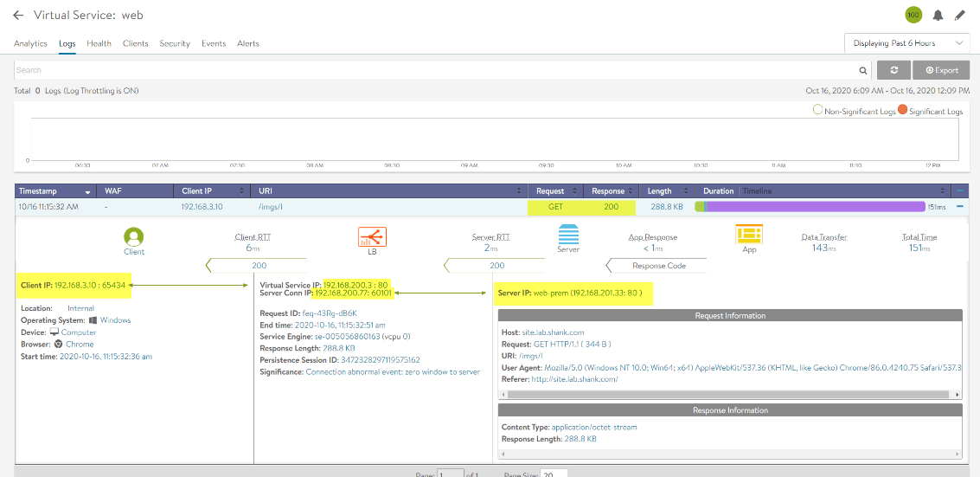Click the search magnifier icon
Screen dimensions: 980x477
coord(863,71)
